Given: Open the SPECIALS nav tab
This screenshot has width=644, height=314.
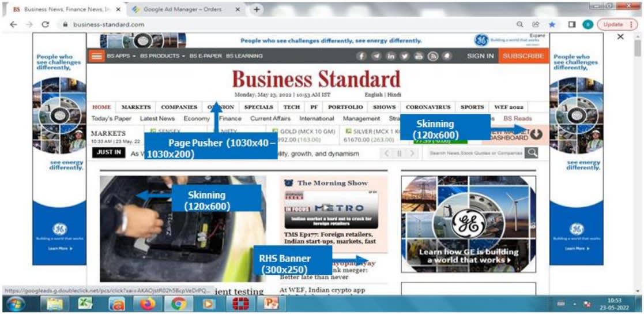Looking at the screenshot, I should pyautogui.click(x=259, y=107).
